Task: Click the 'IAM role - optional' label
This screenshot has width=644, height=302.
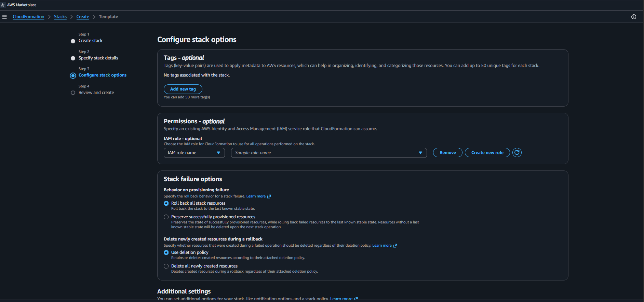Action: [183, 139]
